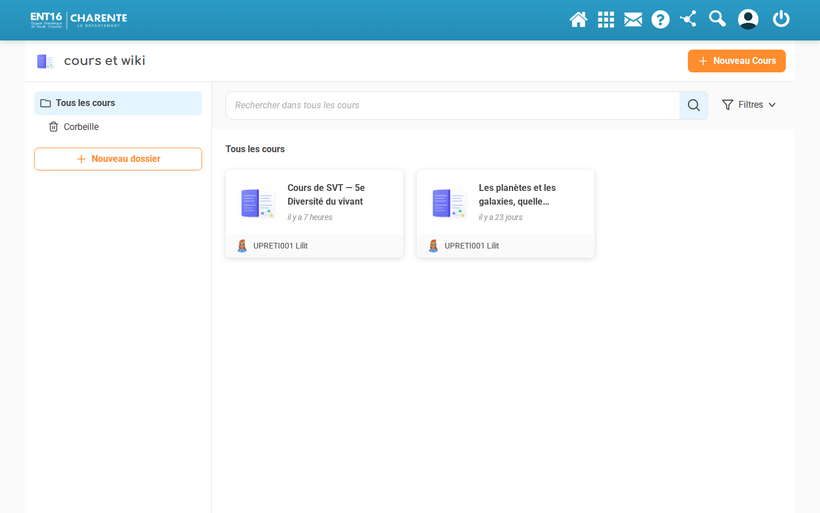Open the applications grid icon
The height and width of the screenshot is (513, 820).
606,19
